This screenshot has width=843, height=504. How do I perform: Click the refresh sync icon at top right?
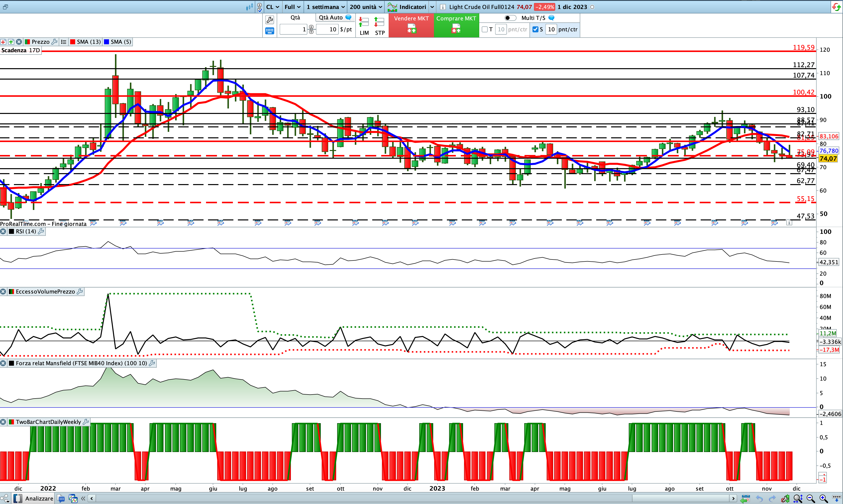pos(836,7)
